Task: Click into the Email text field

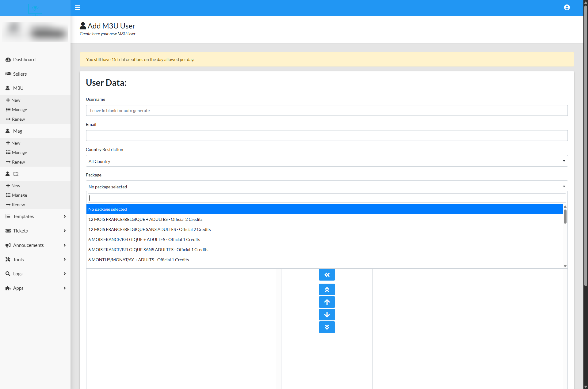Action: click(326, 136)
